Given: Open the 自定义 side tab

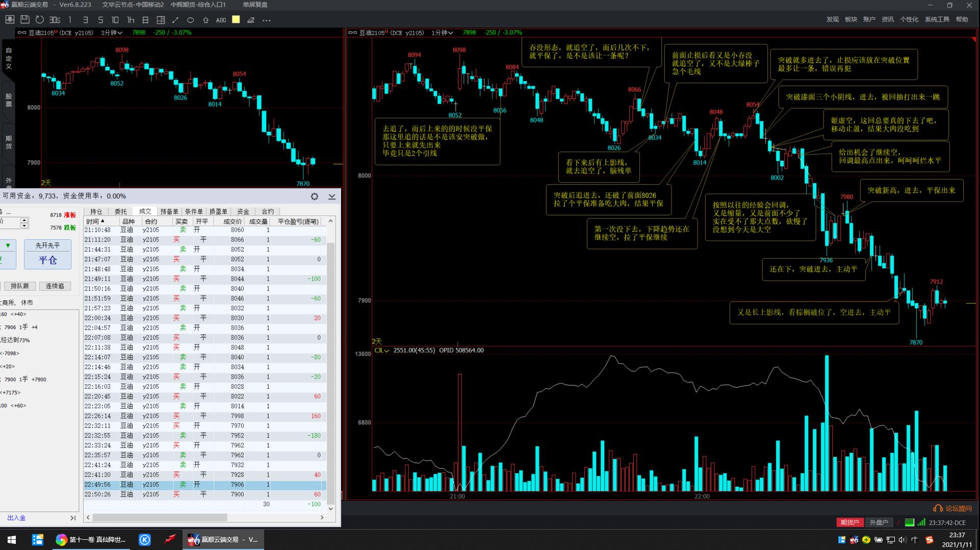Looking at the screenshot, I should (9, 58).
